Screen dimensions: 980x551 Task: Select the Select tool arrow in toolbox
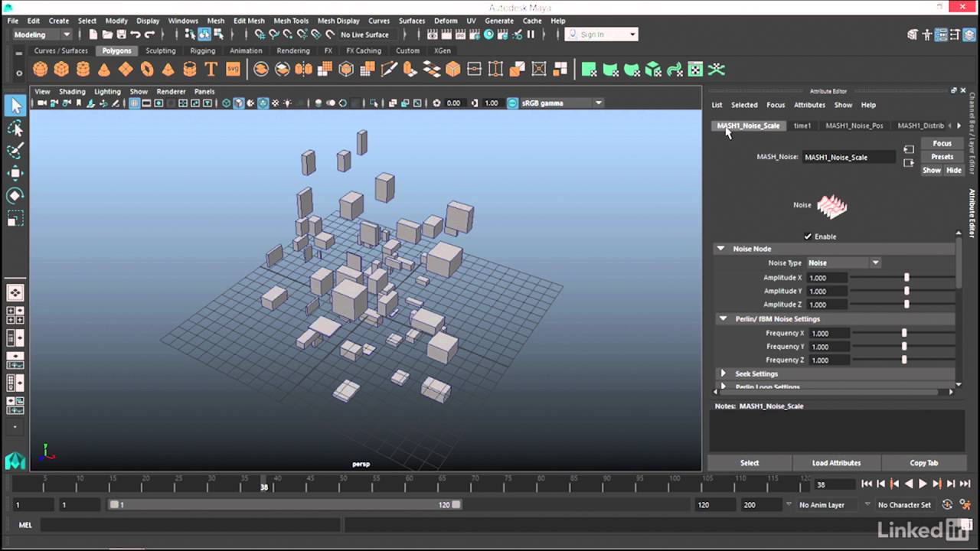15,106
